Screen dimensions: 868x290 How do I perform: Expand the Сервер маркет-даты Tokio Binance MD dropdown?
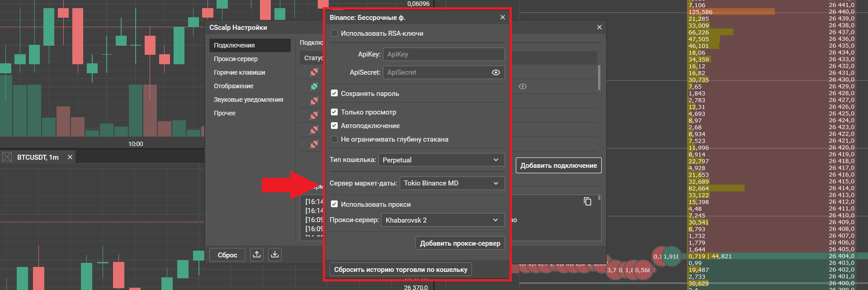coord(452,183)
